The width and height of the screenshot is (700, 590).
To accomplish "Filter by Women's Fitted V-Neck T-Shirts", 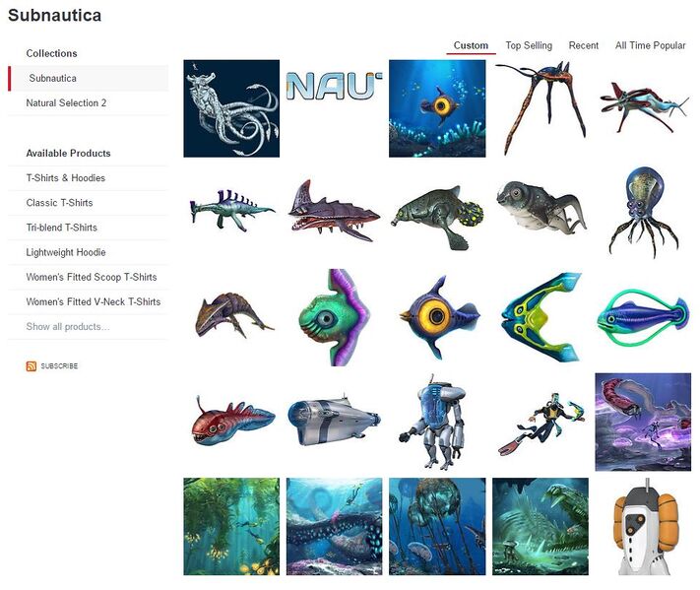I will [x=93, y=302].
